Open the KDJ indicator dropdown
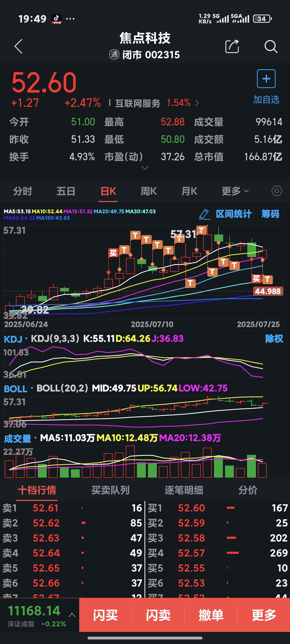The height and width of the screenshot is (644, 290). [16, 339]
